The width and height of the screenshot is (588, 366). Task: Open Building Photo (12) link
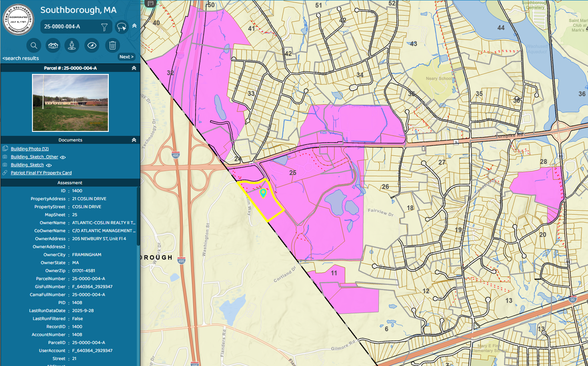(x=30, y=149)
